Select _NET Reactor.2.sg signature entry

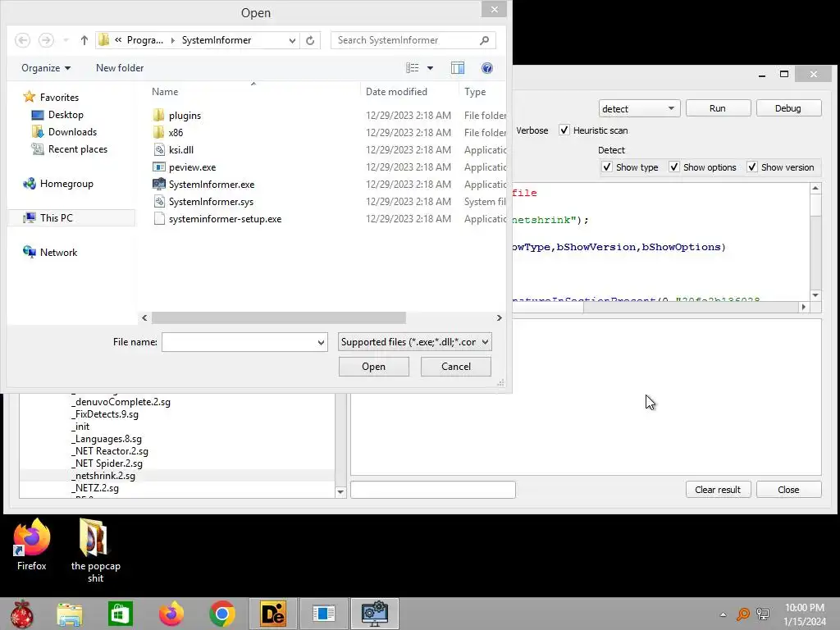pyautogui.click(x=111, y=451)
